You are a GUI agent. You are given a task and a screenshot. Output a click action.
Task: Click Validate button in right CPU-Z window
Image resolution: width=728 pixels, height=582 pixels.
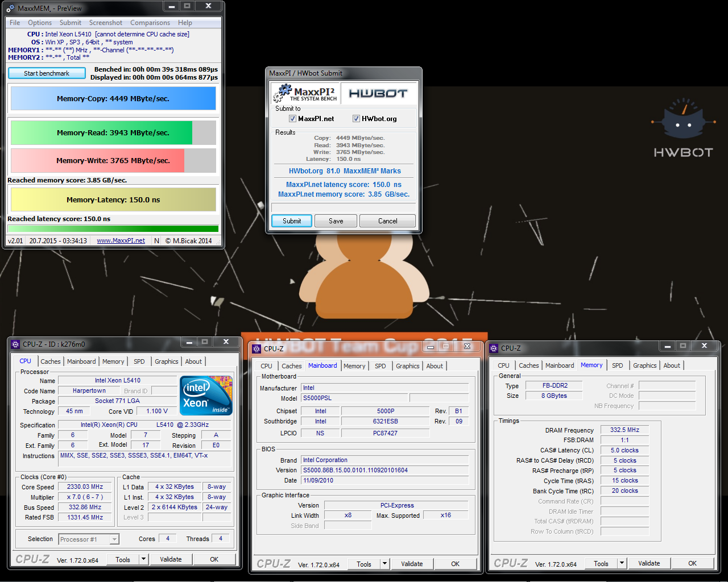click(649, 563)
